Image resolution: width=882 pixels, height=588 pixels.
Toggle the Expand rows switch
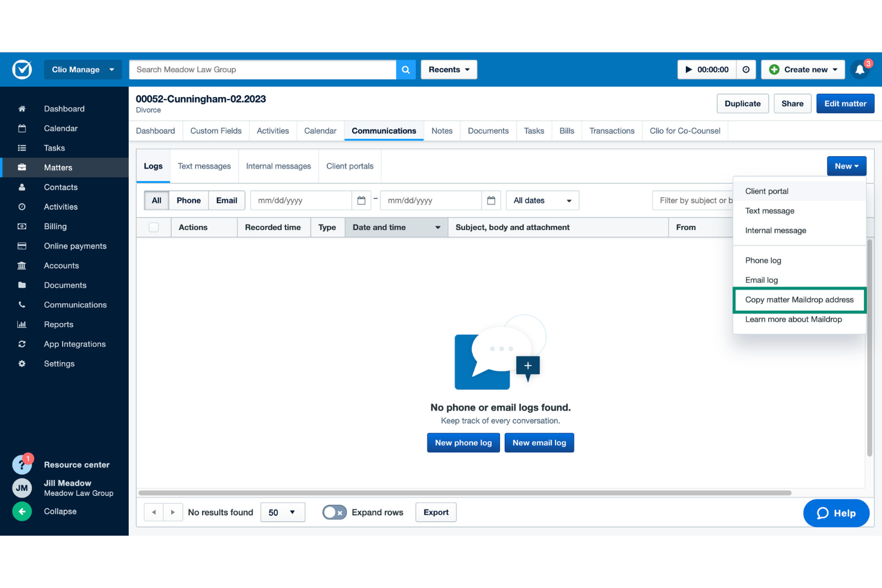[334, 512]
